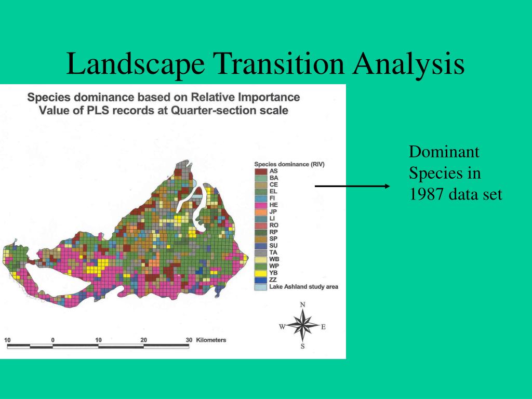532x399 pixels.
Task: Click the "WP" legend label text
Action: 274,266
